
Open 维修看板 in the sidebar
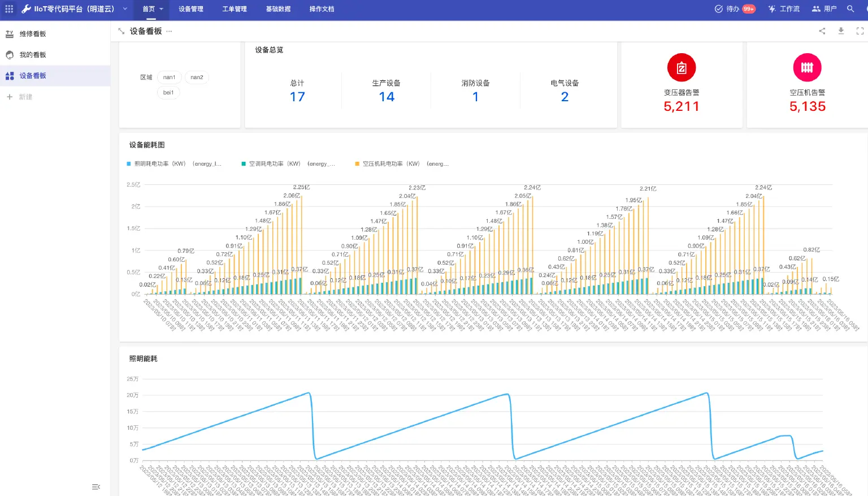click(33, 34)
